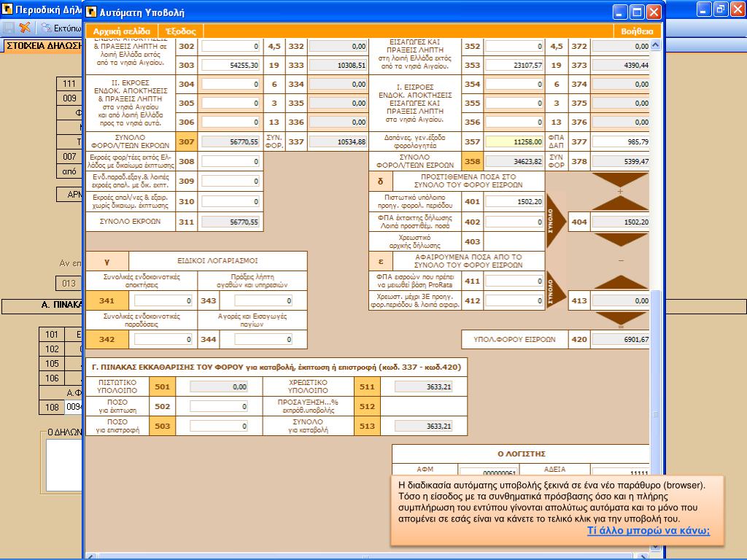Click input field for code 341
The image size is (747, 560).
pos(163,301)
